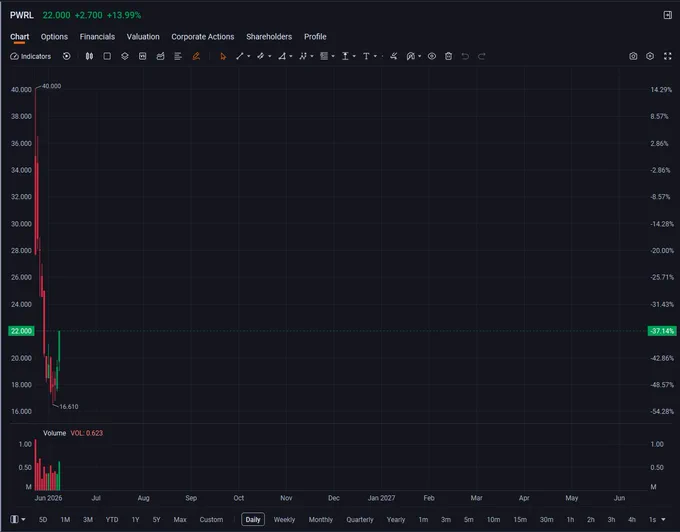This screenshot has height=532, width=680.
Task: Expand the Fibonacci tool dropdown arrow
Action: coord(333,56)
